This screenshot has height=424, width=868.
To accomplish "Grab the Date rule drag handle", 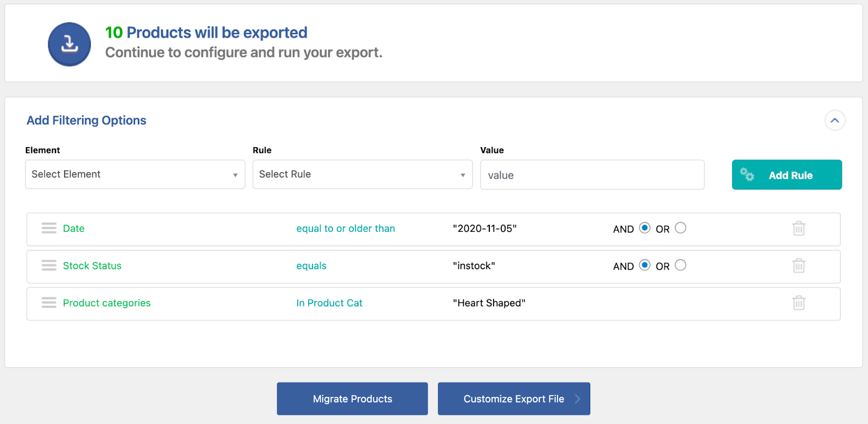I will [49, 229].
